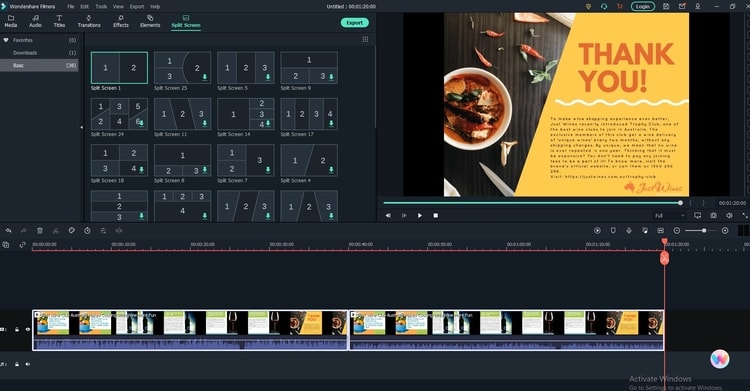Open the Transitions panel icon
The height and width of the screenshot is (391, 750).
(89, 21)
